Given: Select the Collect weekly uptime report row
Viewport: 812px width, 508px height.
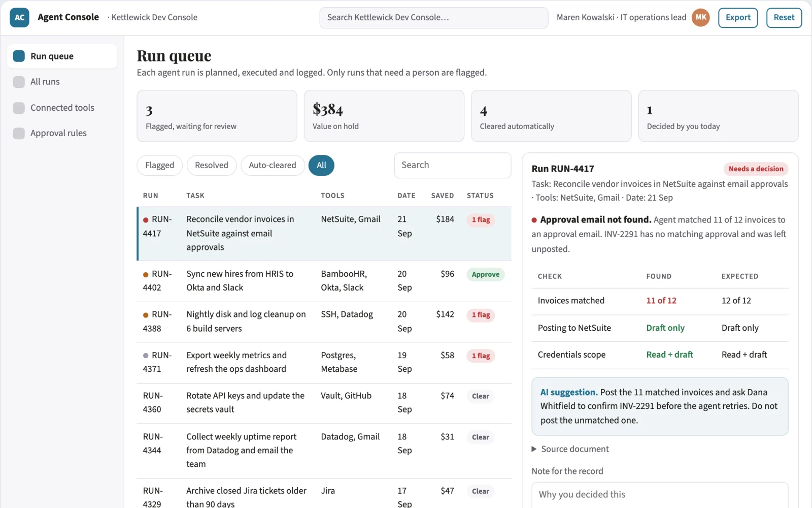Looking at the screenshot, I should pyautogui.click(x=324, y=451).
